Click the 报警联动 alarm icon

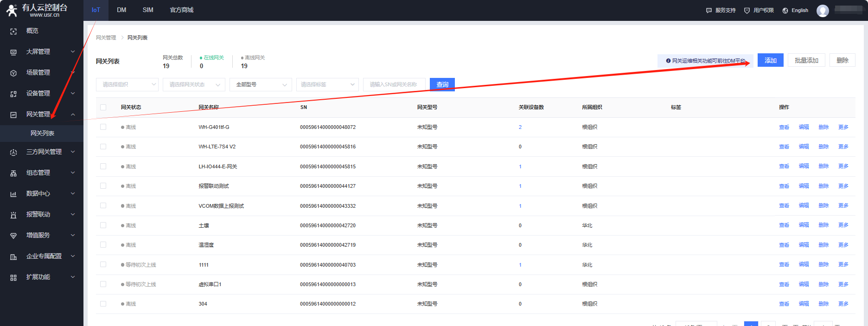tap(13, 215)
